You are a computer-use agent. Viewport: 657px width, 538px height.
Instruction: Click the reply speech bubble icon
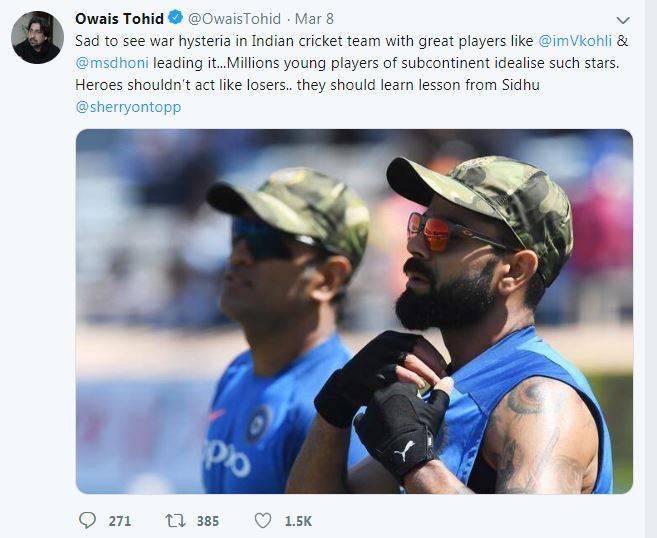coord(88,520)
